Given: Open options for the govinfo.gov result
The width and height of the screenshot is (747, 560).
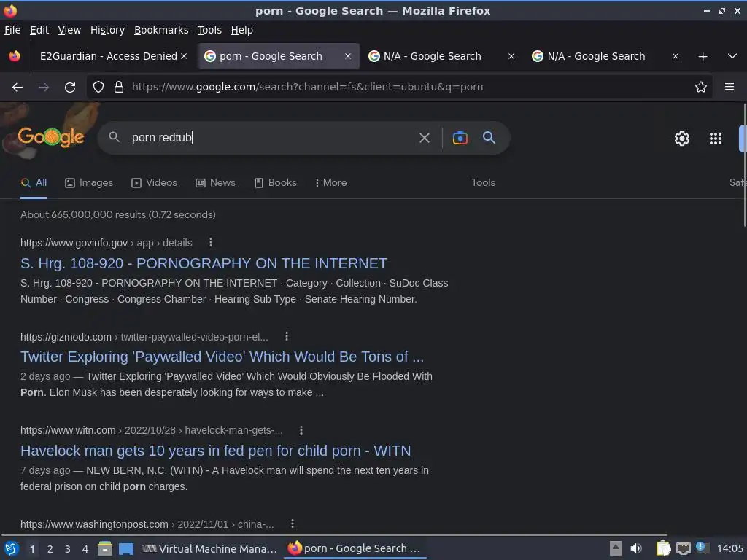Looking at the screenshot, I should pyautogui.click(x=211, y=242).
